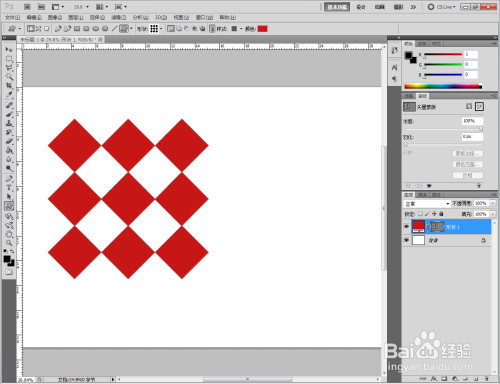Select the Magic Wand tool
Screen dimensions: 500x384
[x=9, y=77]
